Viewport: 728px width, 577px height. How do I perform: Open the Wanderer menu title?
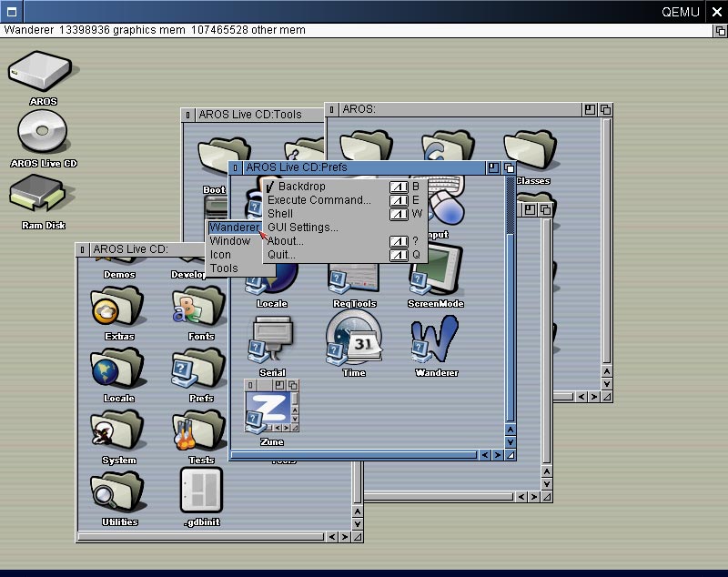tap(235, 228)
